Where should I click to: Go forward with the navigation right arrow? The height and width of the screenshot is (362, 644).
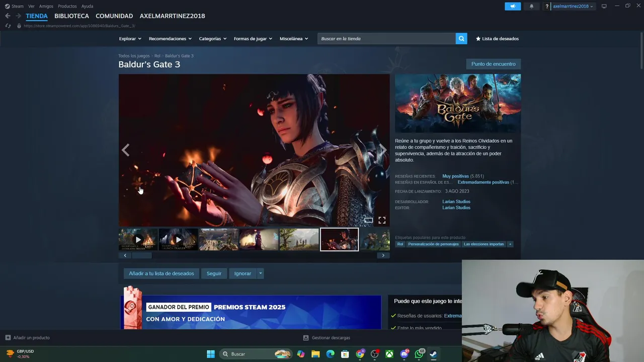click(x=18, y=16)
